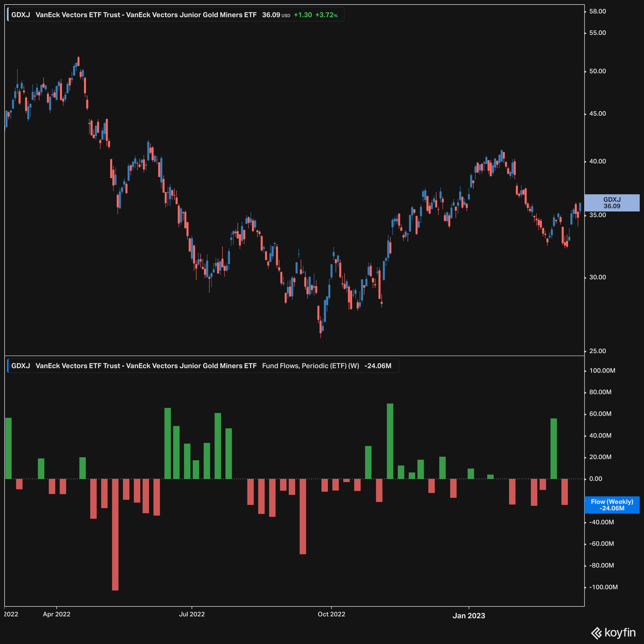Click the 40.00M positive flow axis label
The width and height of the screenshot is (644, 644).
point(600,435)
